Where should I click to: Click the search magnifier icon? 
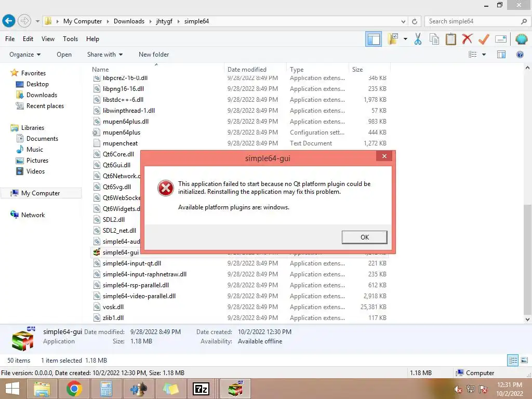coord(524,21)
